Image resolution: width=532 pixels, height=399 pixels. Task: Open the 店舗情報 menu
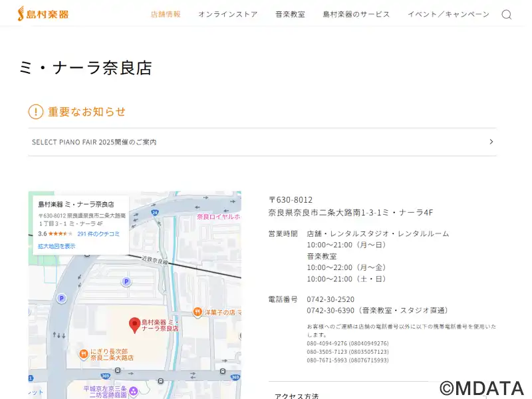(x=166, y=14)
